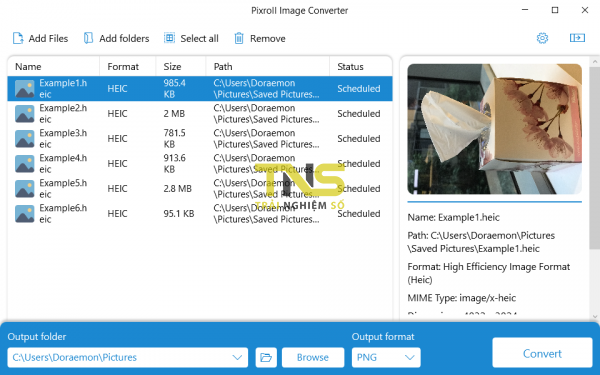Click the preview scrollbar up arrow
The width and height of the screenshot is (600, 375).
coord(595,61)
